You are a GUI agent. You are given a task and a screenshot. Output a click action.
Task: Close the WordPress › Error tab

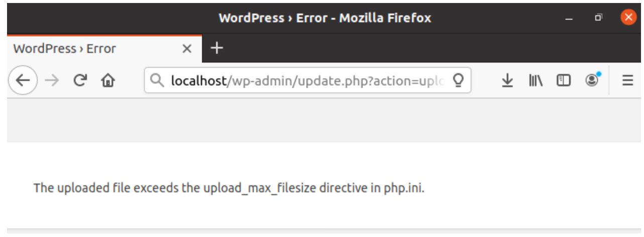click(x=187, y=49)
